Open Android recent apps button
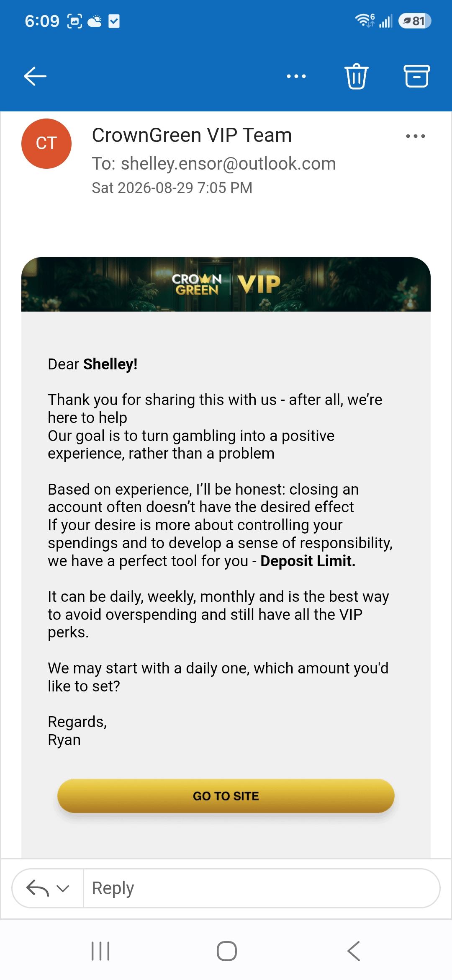Image resolution: width=452 pixels, height=980 pixels. click(x=100, y=951)
